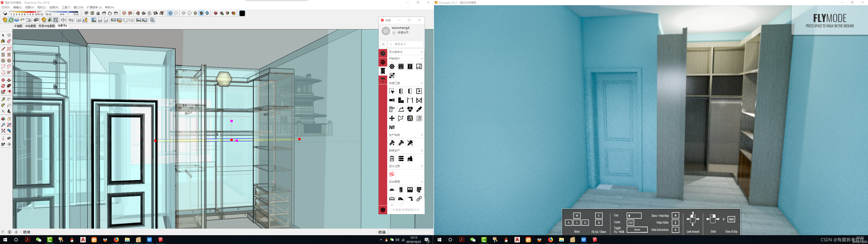Click the № numbering icon in plugin panel
868x244 pixels.
pyautogui.click(x=392, y=127)
